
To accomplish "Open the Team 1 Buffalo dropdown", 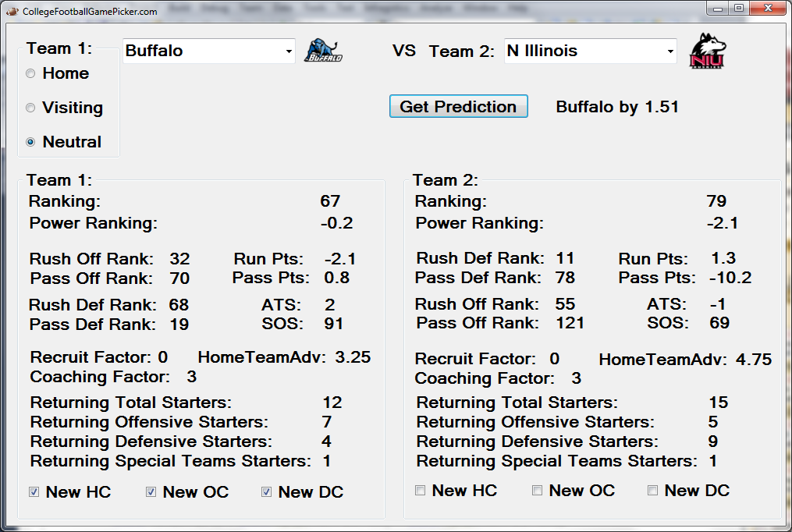I will [x=209, y=51].
